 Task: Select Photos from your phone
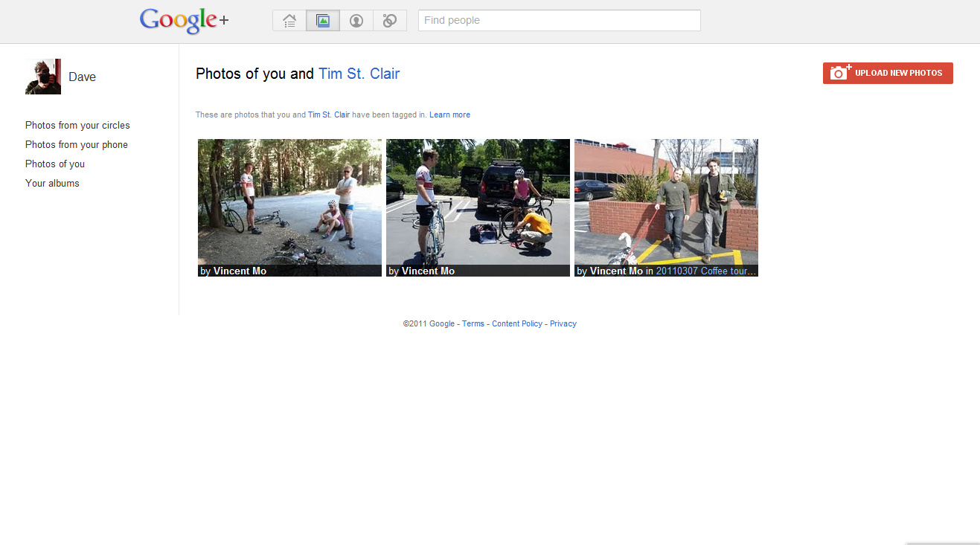tap(77, 145)
